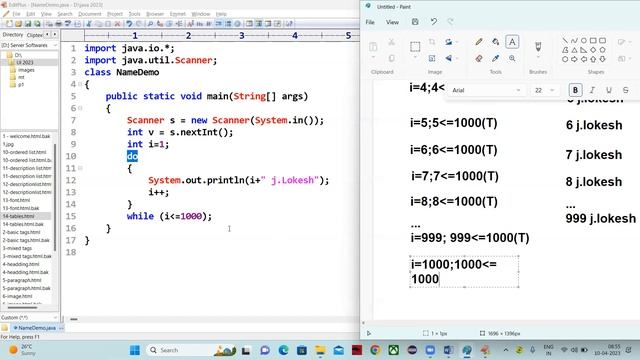
Task: Open the View menu in Paint
Action: pyautogui.click(x=392, y=22)
